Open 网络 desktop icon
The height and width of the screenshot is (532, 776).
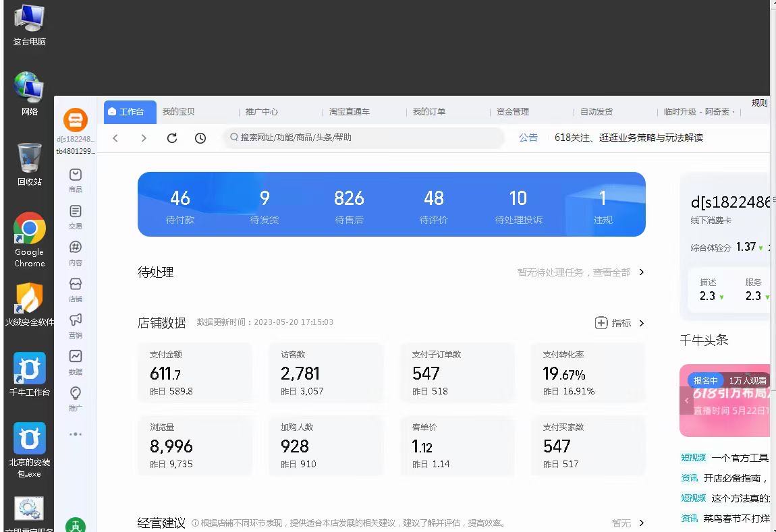[x=29, y=94]
